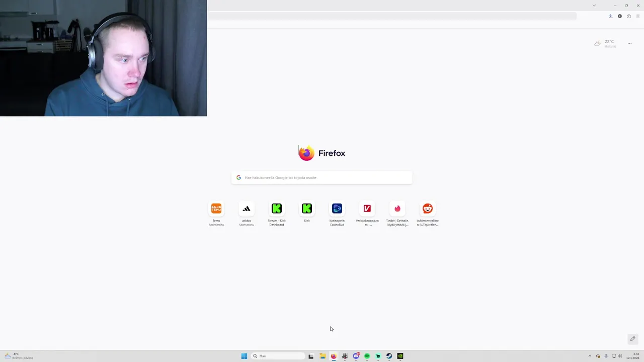Click the microphone tray icon

click(x=606, y=356)
